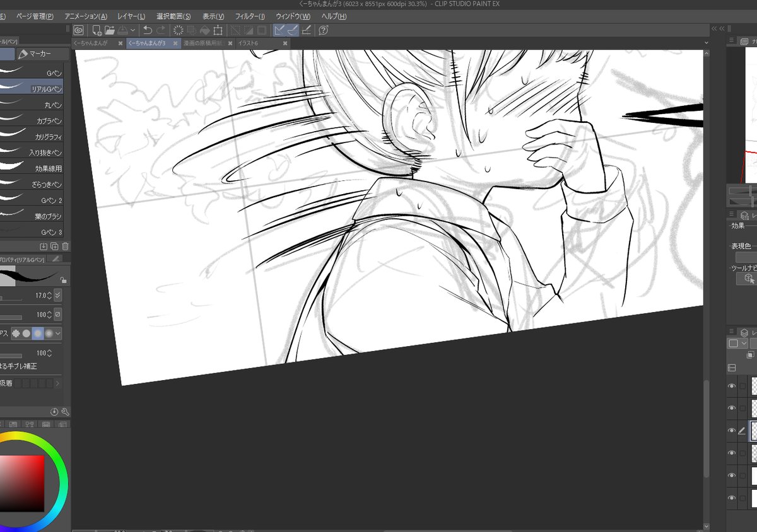Open the アニメーション(A) menu
Screen dimensions: 757x532
pyautogui.click(x=86, y=16)
